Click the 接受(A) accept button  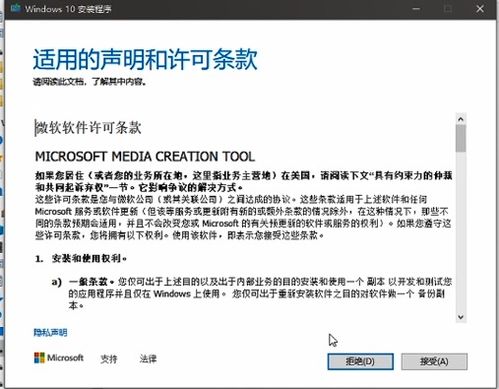click(x=434, y=361)
